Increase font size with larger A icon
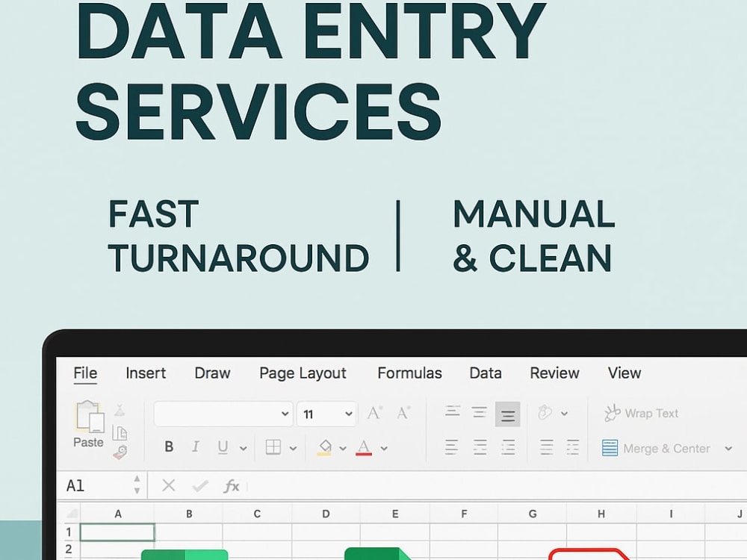Viewport: 747px width, 560px height. 374,413
